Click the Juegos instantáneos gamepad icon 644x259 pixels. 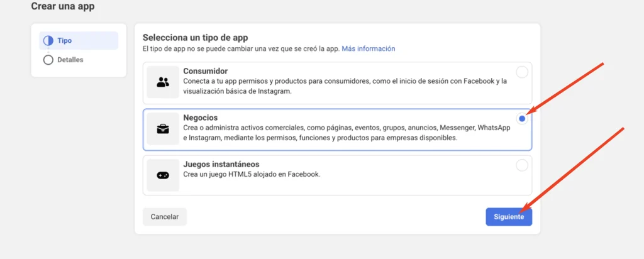(163, 175)
